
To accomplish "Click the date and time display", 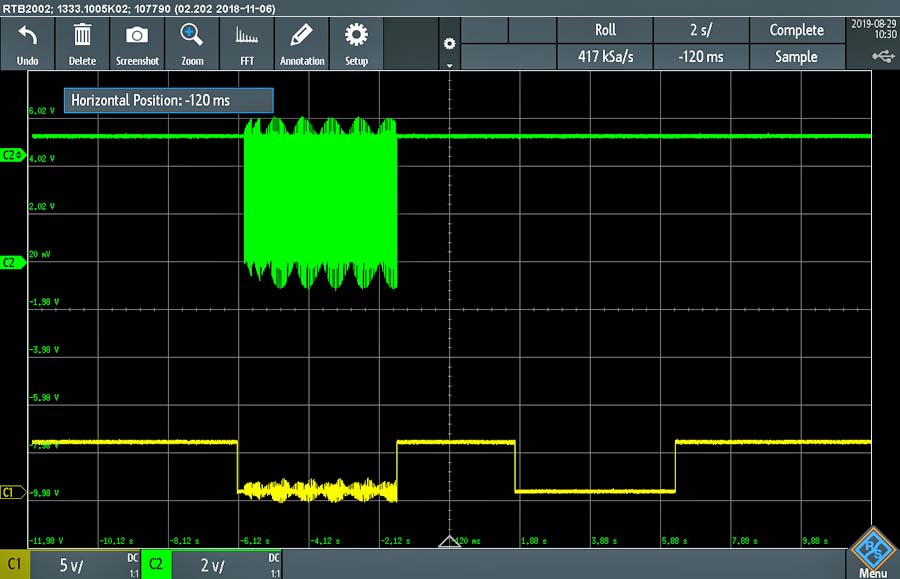I will point(873,29).
